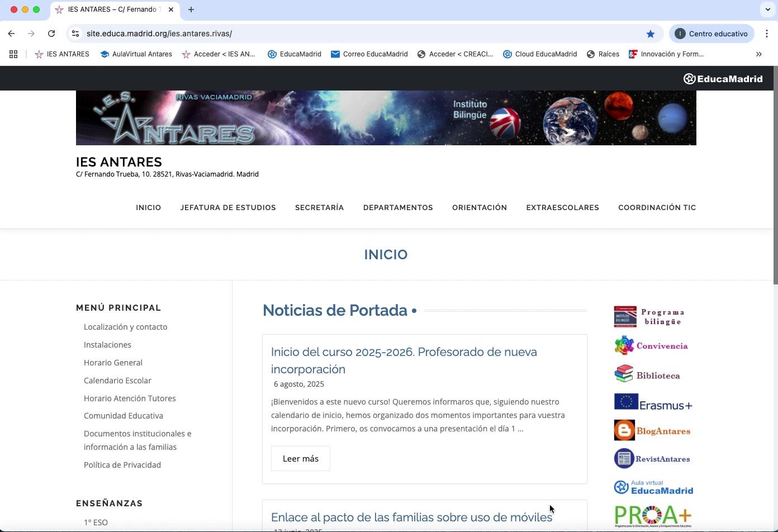778x532 pixels.
Task: Go back to the previous page
Action: point(11,34)
